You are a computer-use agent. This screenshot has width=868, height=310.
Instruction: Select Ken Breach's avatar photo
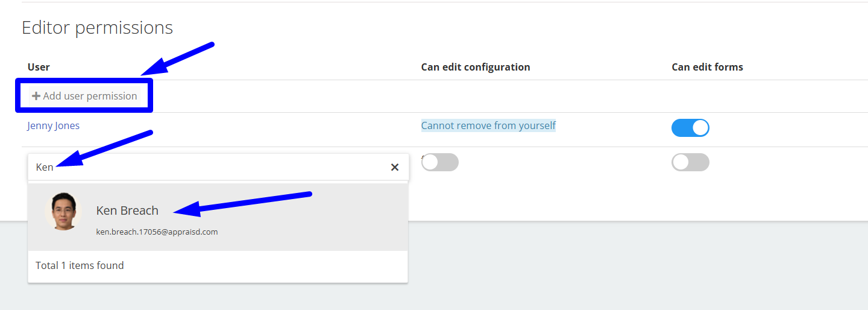pos(63,211)
